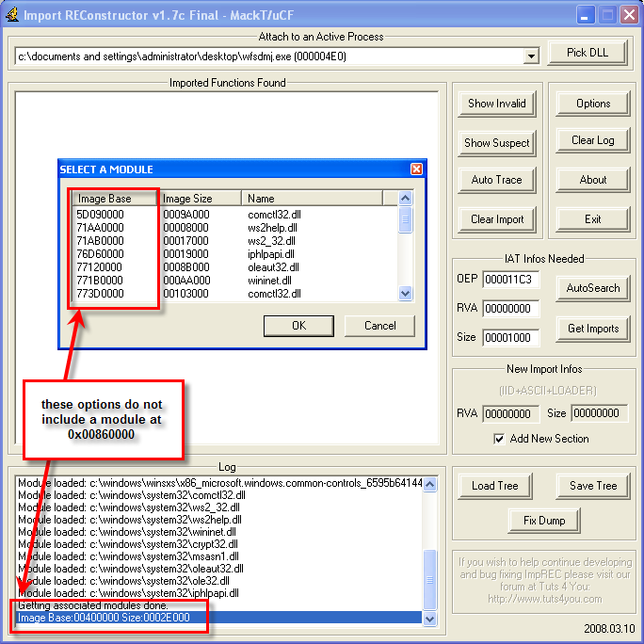This screenshot has height=644, width=644.
Task: Select the iphlpapi.dll module row
Action: coord(270,254)
